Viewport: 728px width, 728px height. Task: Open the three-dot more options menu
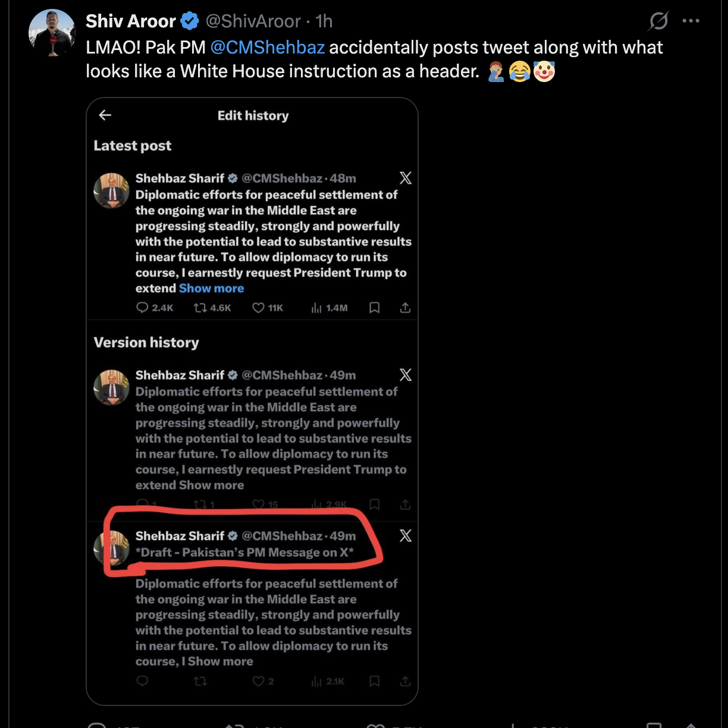click(x=691, y=21)
